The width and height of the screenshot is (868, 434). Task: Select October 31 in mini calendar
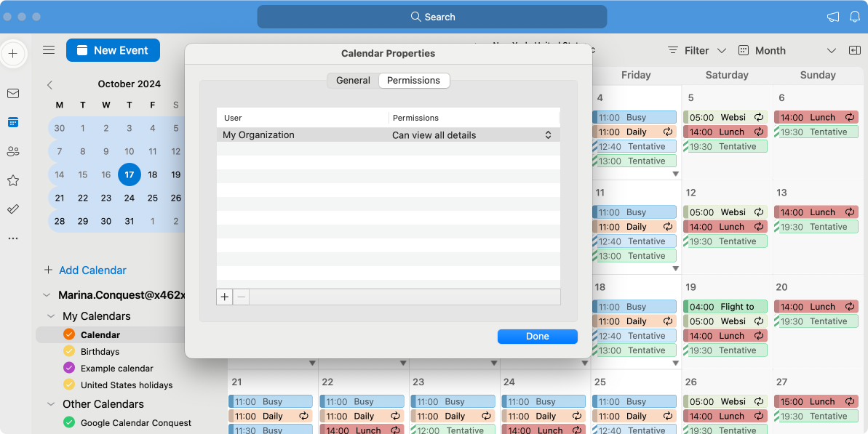pos(129,221)
